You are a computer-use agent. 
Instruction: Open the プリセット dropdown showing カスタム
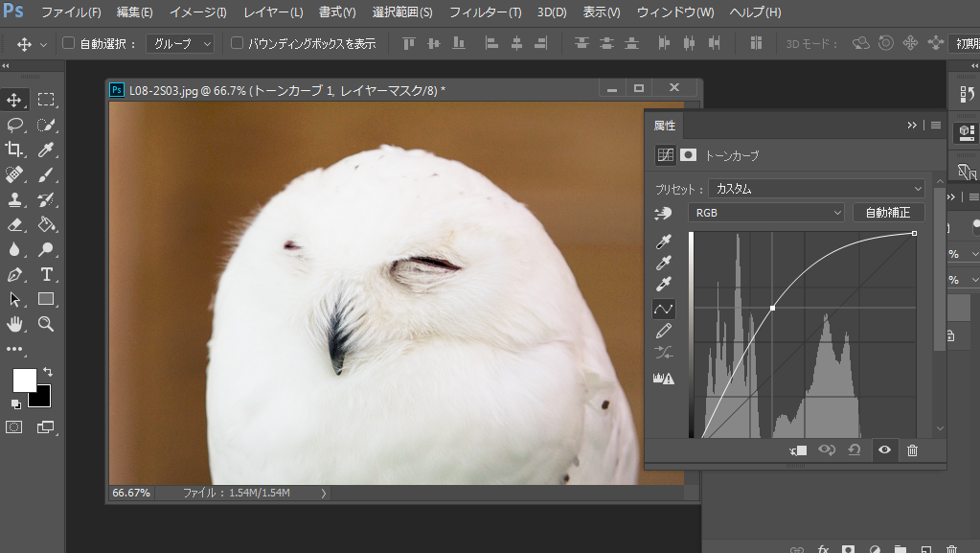tap(817, 189)
